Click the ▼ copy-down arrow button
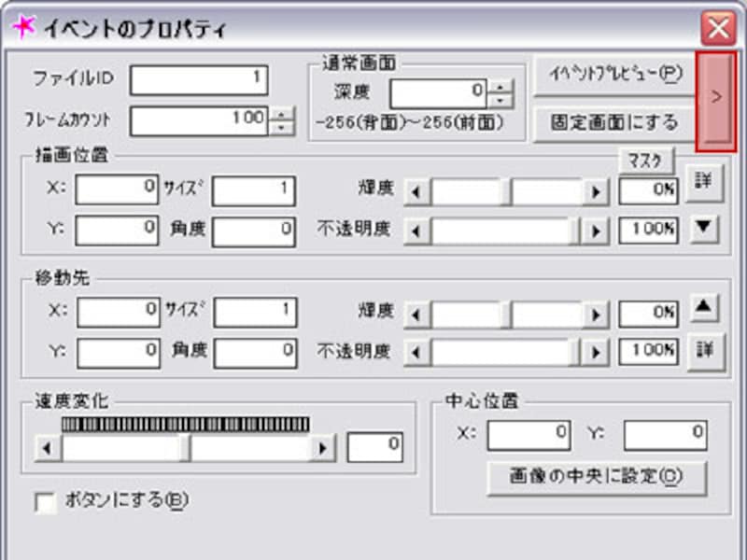 click(705, 228)
